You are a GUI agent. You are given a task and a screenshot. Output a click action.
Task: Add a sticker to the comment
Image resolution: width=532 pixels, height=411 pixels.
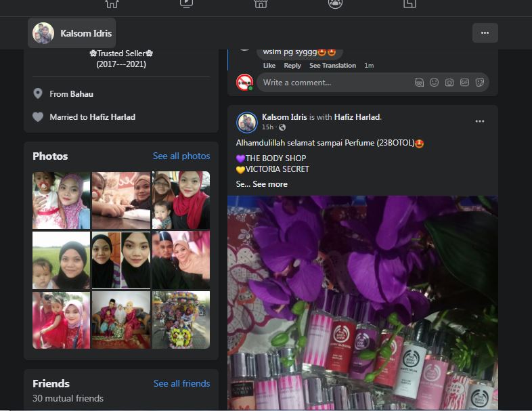pyautogui.click(x=480, y=83)
